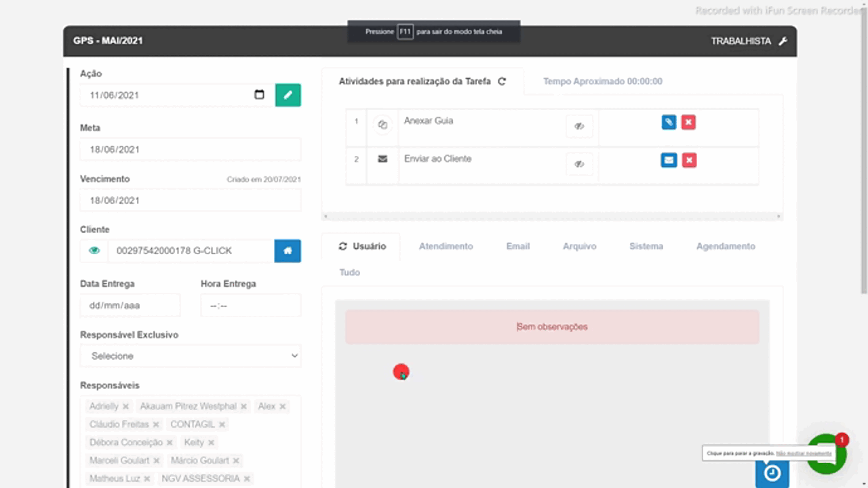868x488 pixels.
Task: Toggle green eye icon beside Cliente field
Action: 94,251
